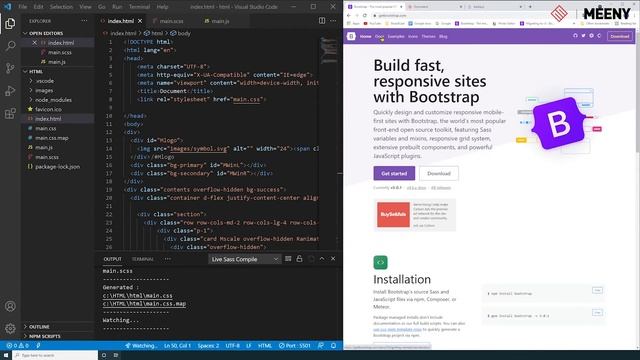Viewport: 640px width, 360px height.
Task: Click Bootstrap logo in site navbar
Action: coord(351,36)
